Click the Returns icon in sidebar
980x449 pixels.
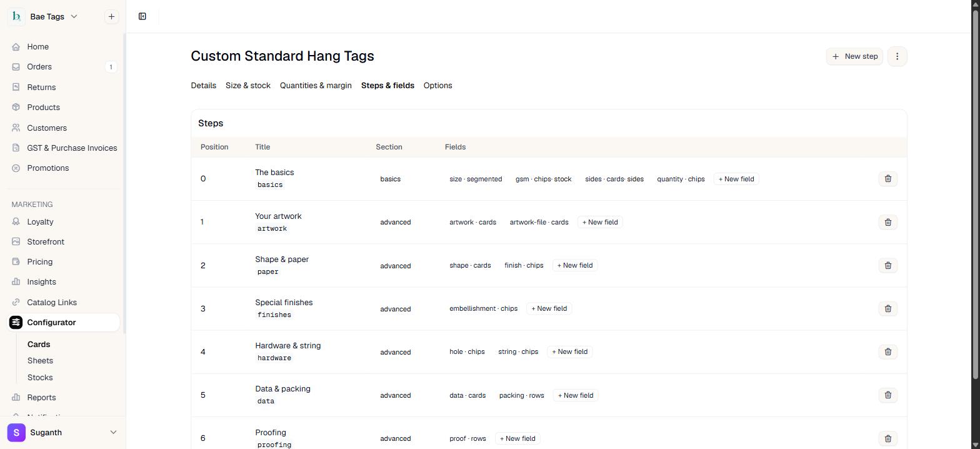pos(16,88)
